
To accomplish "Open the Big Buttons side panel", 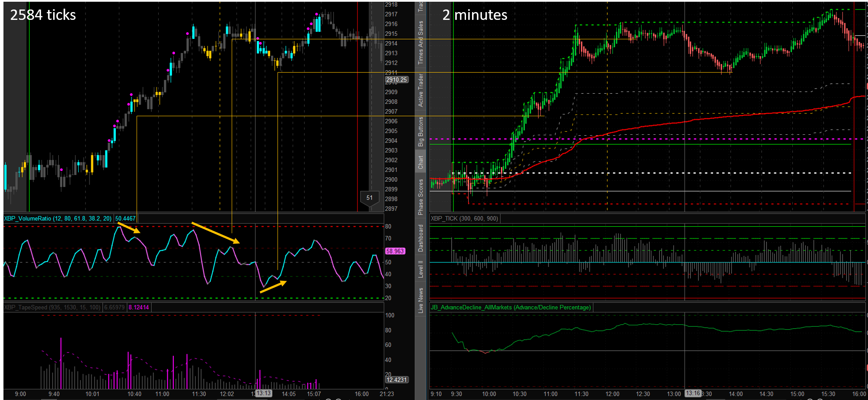I will tap(420, 132).
